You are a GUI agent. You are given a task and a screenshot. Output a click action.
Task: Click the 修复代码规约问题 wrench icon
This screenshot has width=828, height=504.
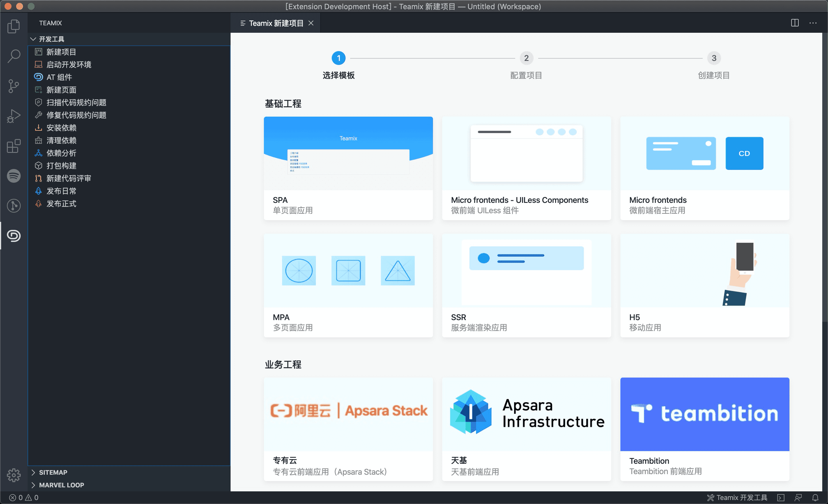[x=38, y=115]
